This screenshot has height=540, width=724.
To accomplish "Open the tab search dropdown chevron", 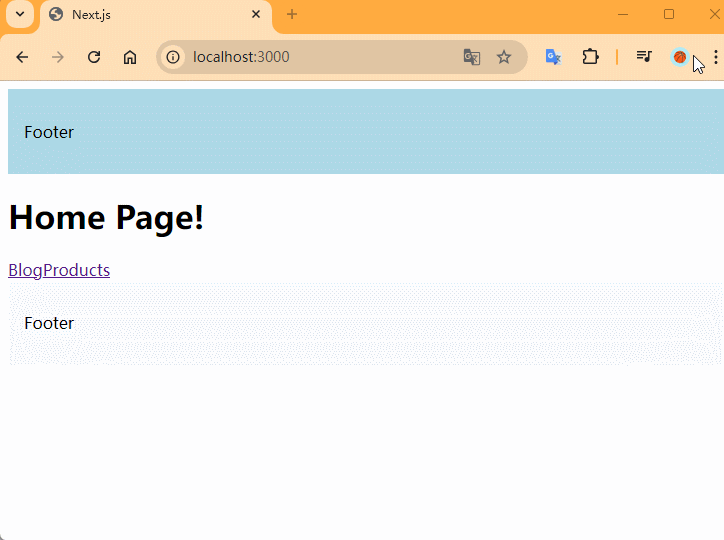I will (19, 14).
